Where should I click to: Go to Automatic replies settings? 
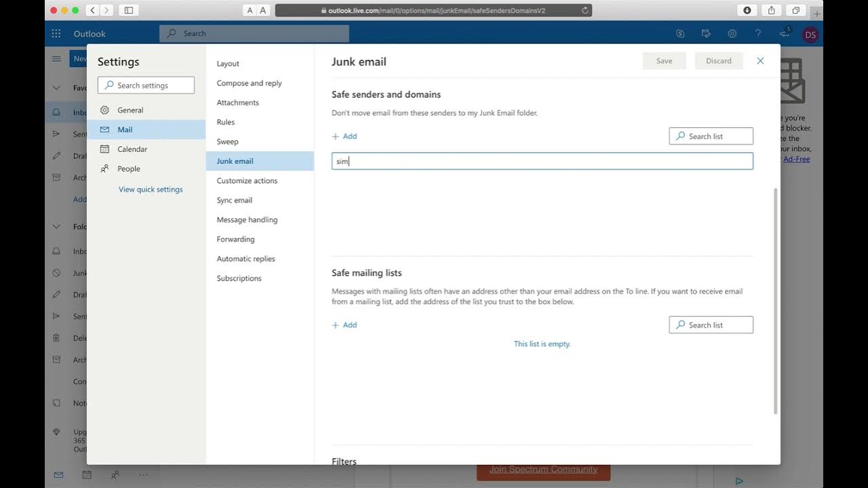[260, 259]
